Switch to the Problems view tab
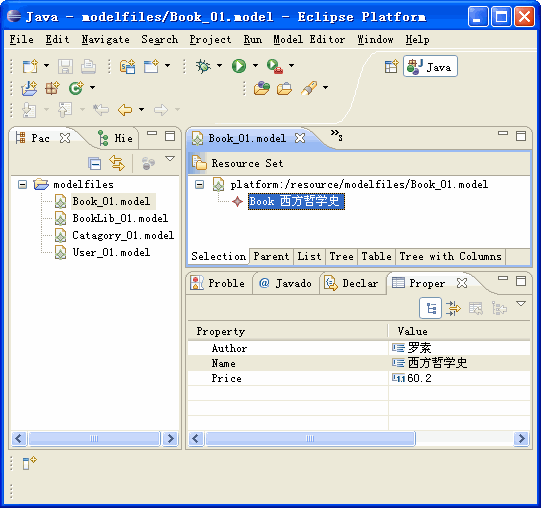Viewport: 541px width, 508px height. 218,283
